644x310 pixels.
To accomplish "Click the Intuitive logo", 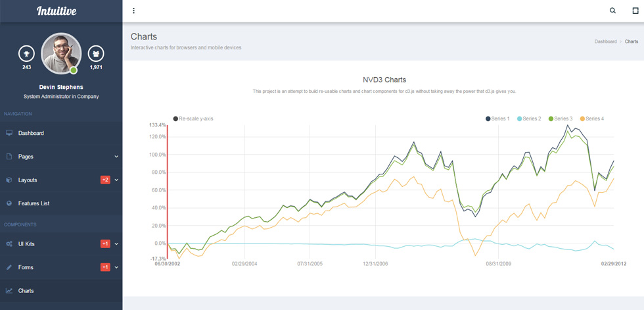I will (x=57, y=11).
